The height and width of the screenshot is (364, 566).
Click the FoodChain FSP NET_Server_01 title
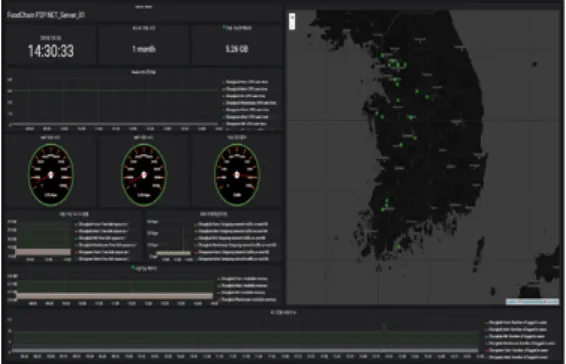coord(46,15)
